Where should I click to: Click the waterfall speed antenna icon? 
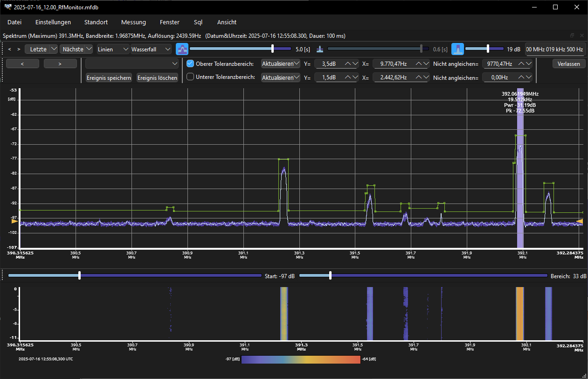click(x=319, y=49)
